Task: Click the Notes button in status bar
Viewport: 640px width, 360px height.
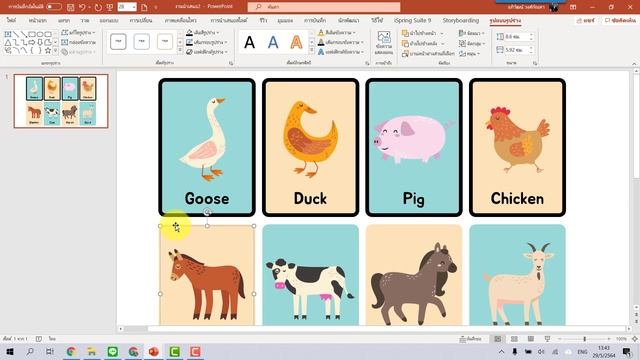Action: (x=471, y=339)
